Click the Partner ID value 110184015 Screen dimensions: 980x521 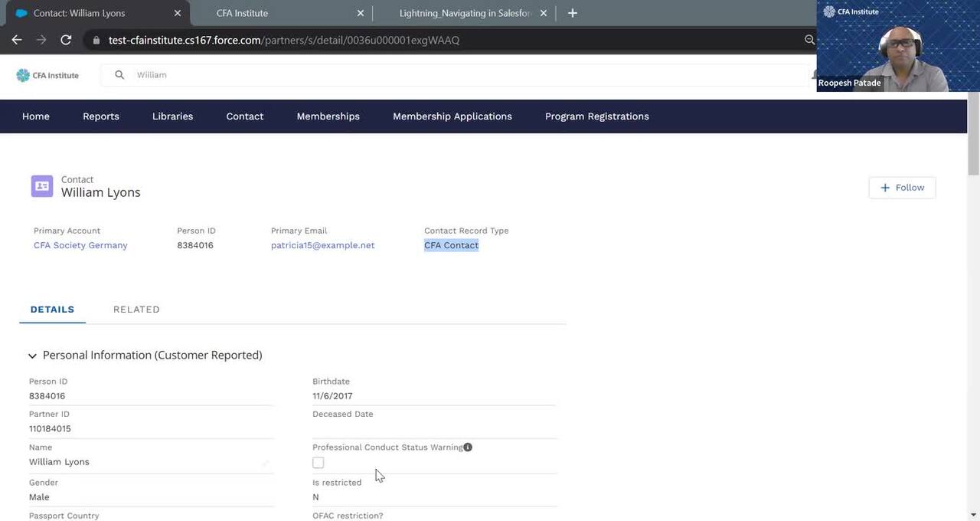tap(50, 429)
